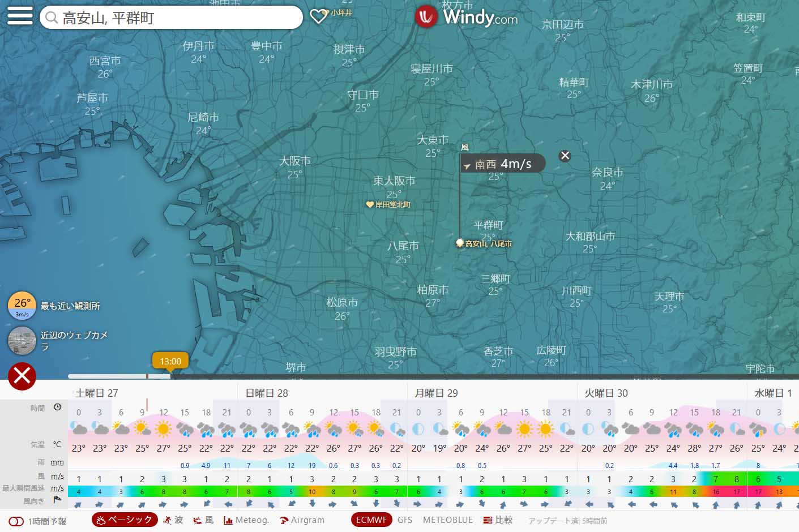
Task: Click 大阪市 city label on map
Action: (295, 161)
